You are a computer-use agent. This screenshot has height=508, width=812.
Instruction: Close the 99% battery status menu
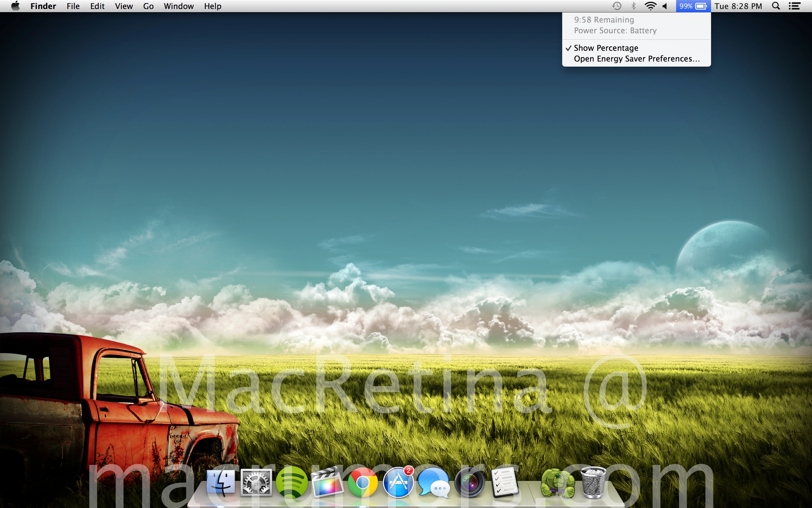coord(693,6)
